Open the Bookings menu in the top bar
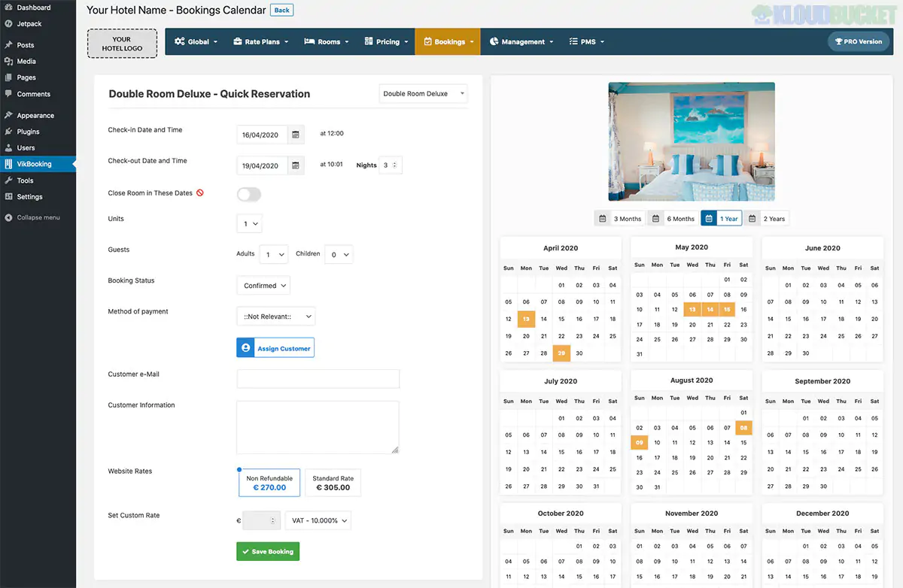The height and width of the screenshot is (588, 903). click(x=447, y=41)
